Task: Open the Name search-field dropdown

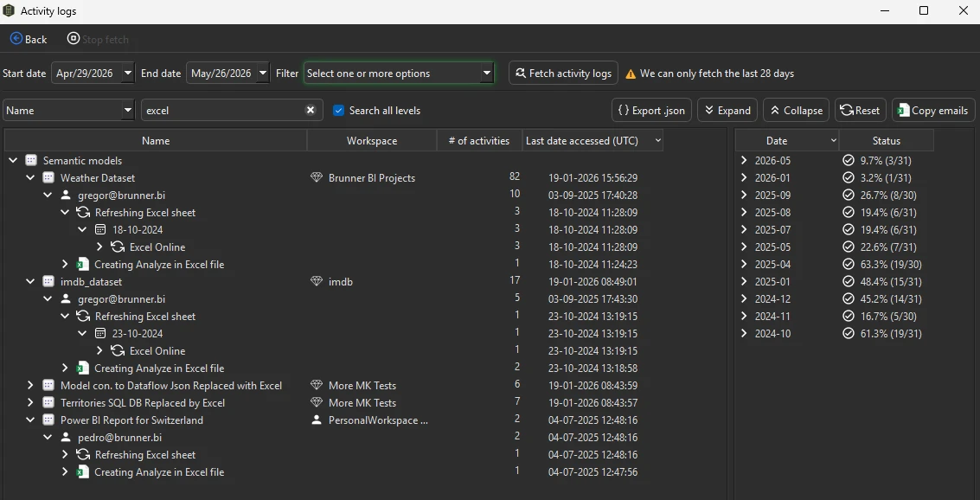Action: tap(127, 110)
